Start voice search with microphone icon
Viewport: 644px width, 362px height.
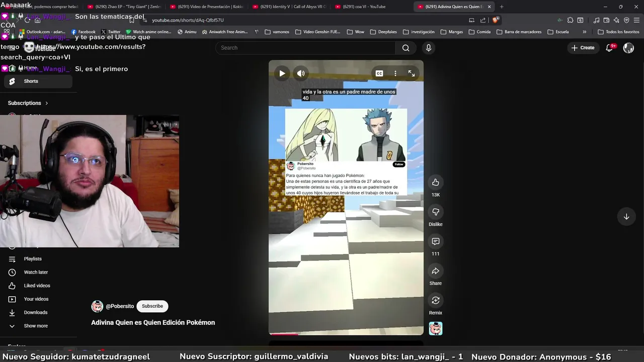click(429, 48)
